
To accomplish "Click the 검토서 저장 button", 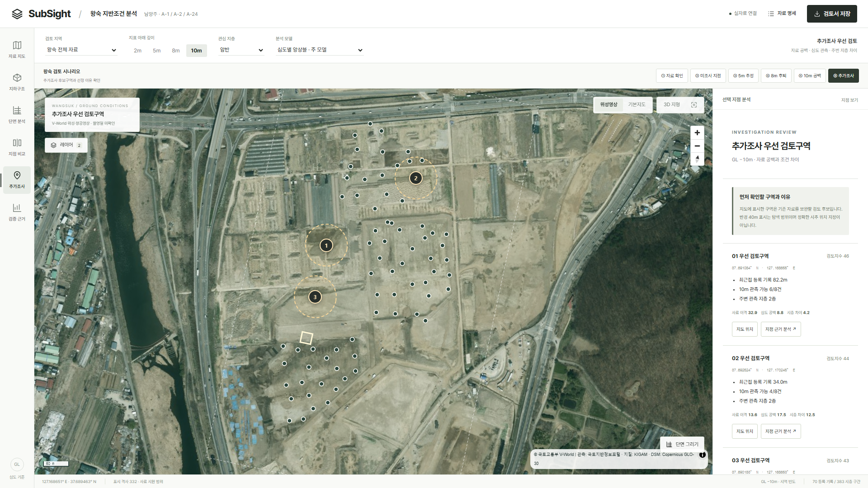I will tap(832, 14).
